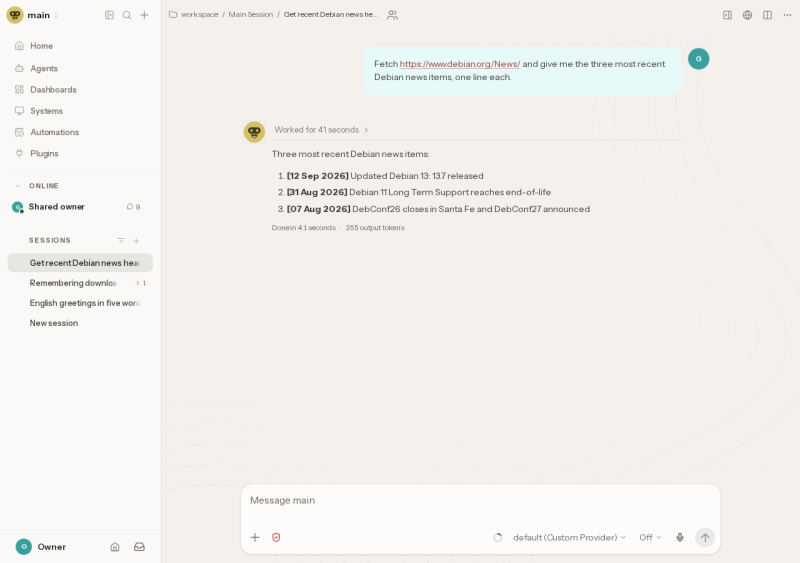Activate the microphone voice input
The width and height of the screenshot is (800, 563).
click(x=680, y=537)
